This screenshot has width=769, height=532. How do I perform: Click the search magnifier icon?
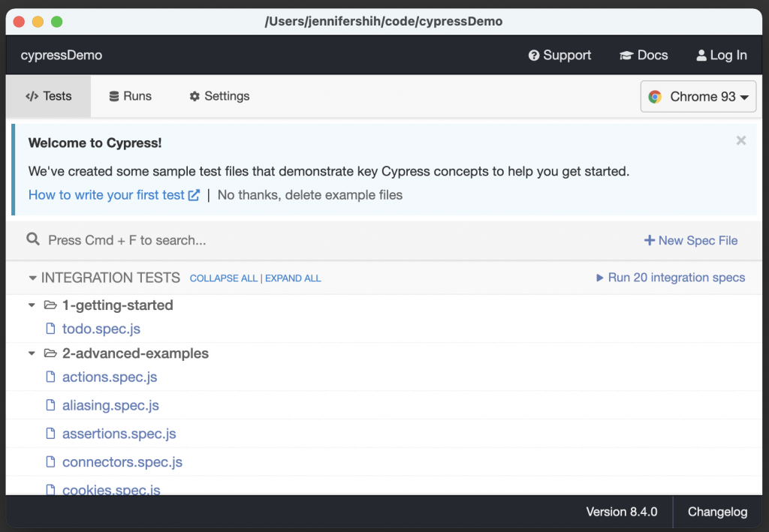33,239
